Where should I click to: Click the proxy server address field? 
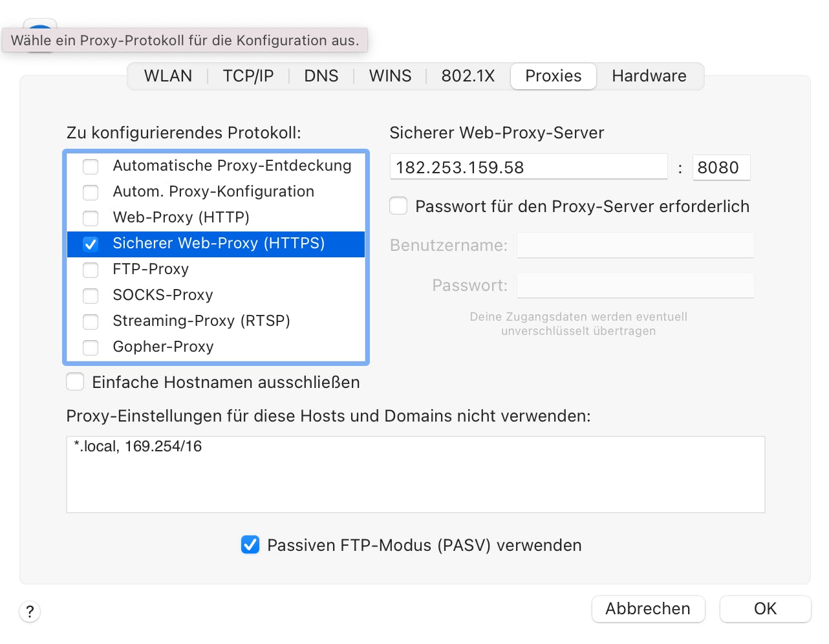tap(528, 167)
